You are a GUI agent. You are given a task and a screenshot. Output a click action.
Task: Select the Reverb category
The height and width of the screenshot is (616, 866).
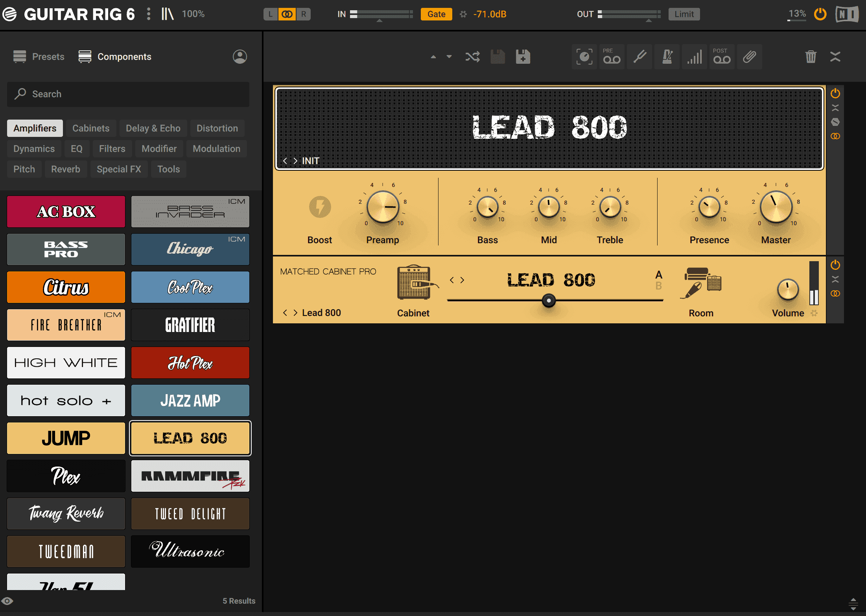click(66, 169)
